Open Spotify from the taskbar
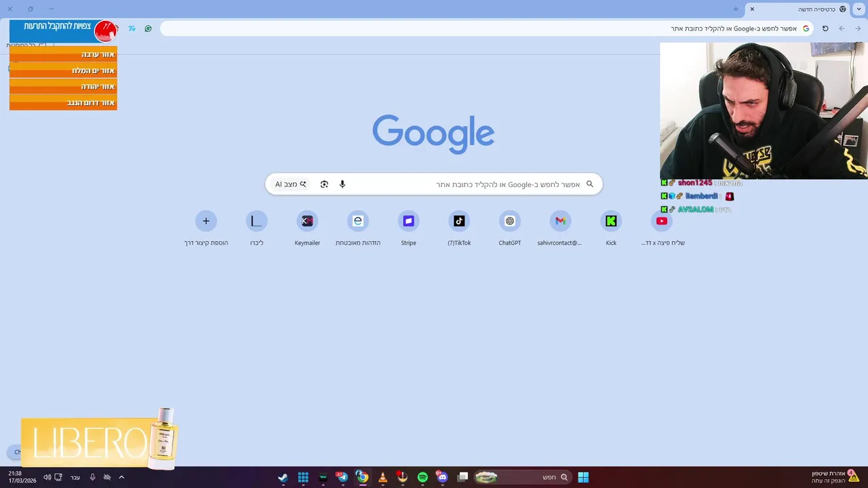Image resolution: width=868 pixels, height=488 pixels. pos(422,477)
